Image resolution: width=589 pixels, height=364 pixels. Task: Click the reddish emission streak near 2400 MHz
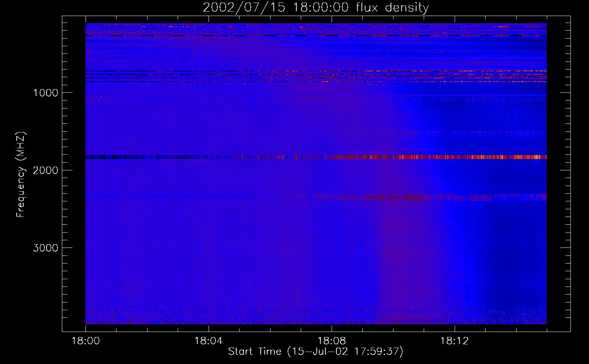(x=430, y=197)
